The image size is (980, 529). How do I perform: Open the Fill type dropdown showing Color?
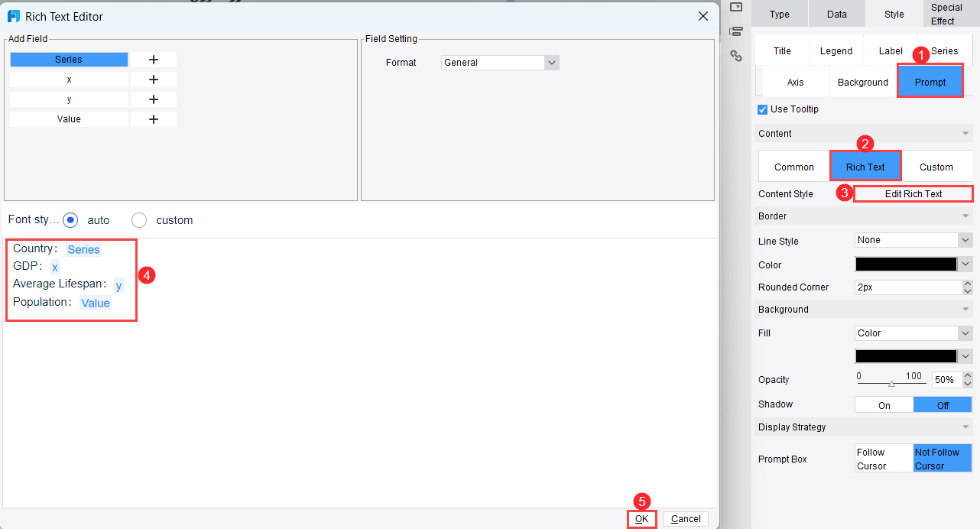pos(913,333)
